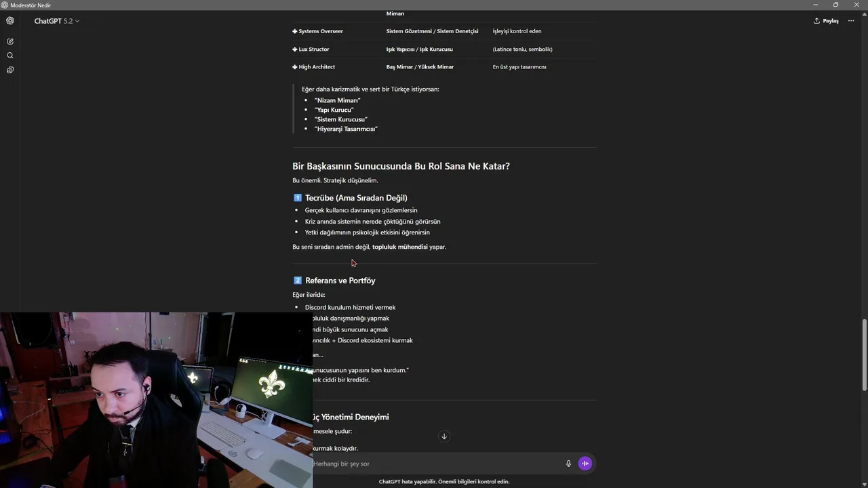Image resolution: width=868 pixels, height=488 pixels.
Task: Click 'Bu önemli. Stratejik düşünelim.' line
Action: 335,180
